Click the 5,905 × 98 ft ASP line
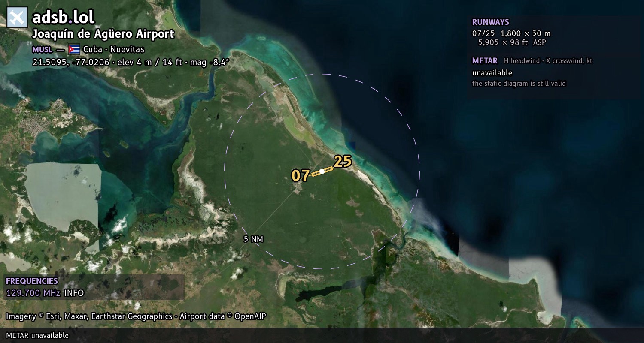The image size is (644, 343). point(512,42)
